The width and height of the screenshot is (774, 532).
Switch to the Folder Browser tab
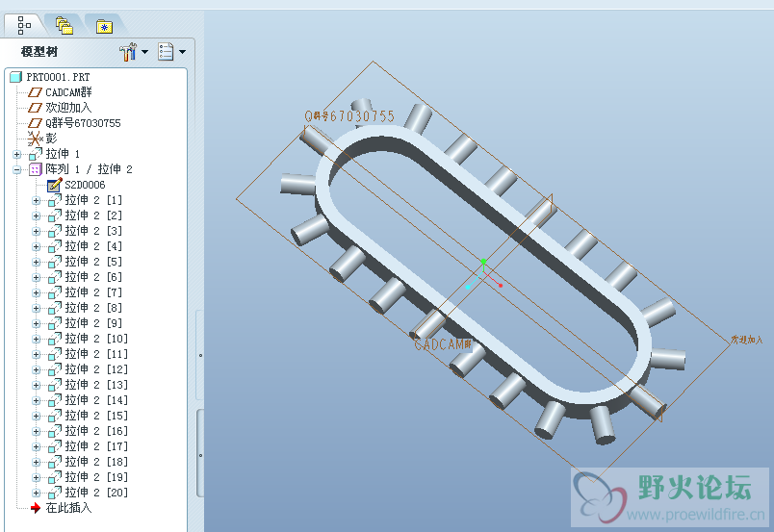[x=64, y=25]
